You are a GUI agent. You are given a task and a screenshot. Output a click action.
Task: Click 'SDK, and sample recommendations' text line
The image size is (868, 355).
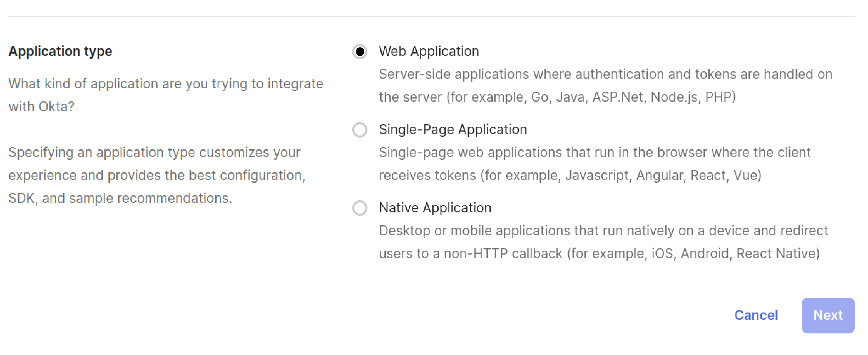(120, 198)
